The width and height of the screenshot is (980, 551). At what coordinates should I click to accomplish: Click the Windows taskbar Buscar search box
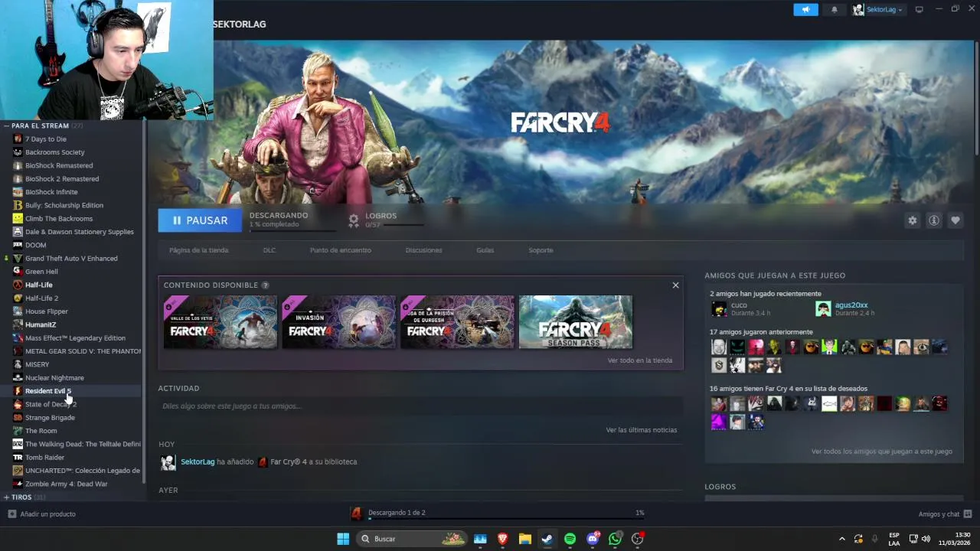point(413,539)
